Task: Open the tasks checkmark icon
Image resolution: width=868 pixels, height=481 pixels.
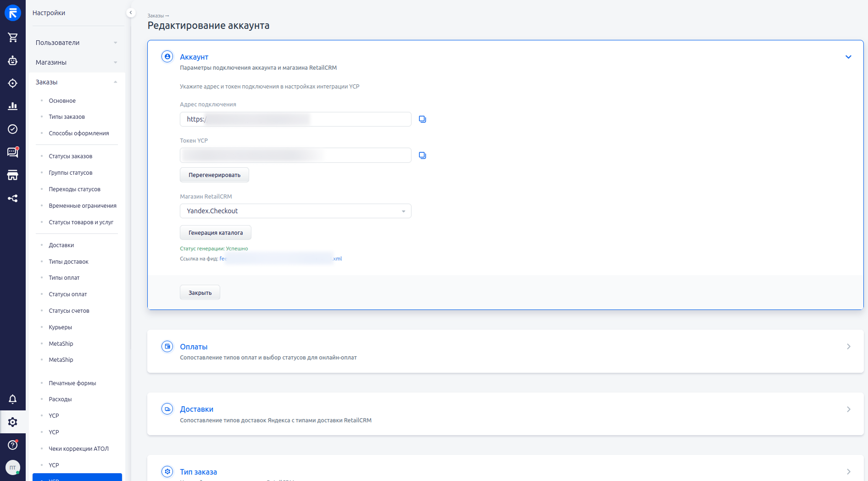Action: pyautogui.click(x=13, y=129)
